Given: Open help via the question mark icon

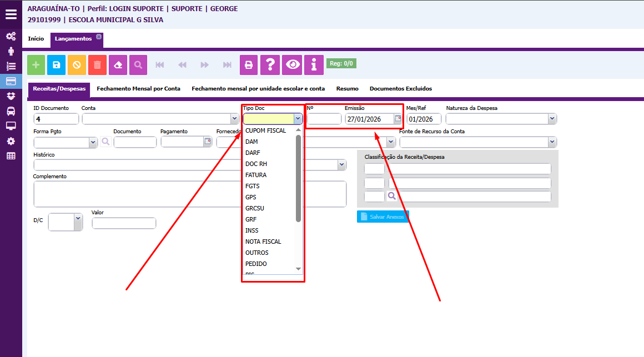Looking at the screenshot, I should 270,65.
